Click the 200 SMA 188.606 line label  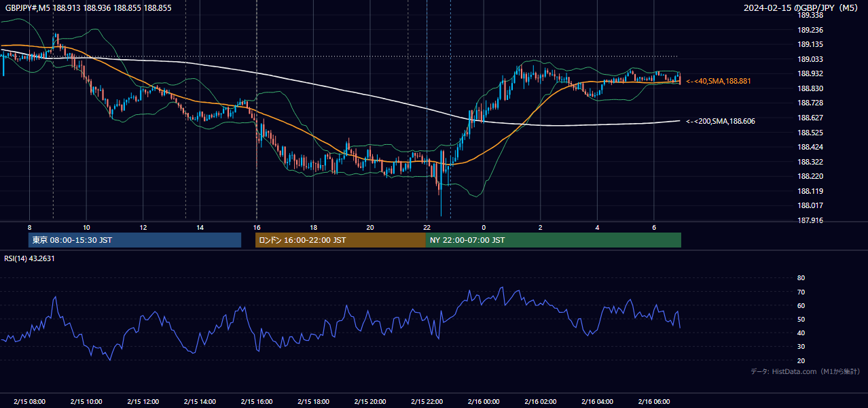pyautogui.click(x=720, y=121)
